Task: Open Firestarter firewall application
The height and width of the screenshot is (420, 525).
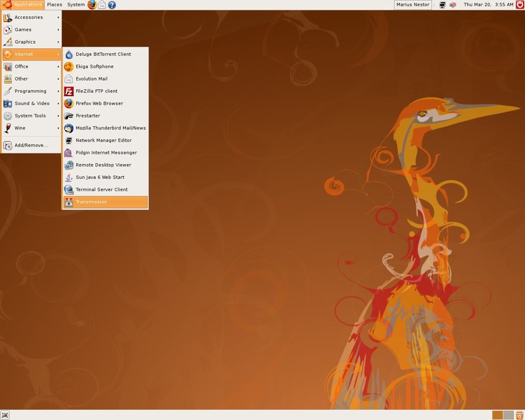Action: coord(88,116)
